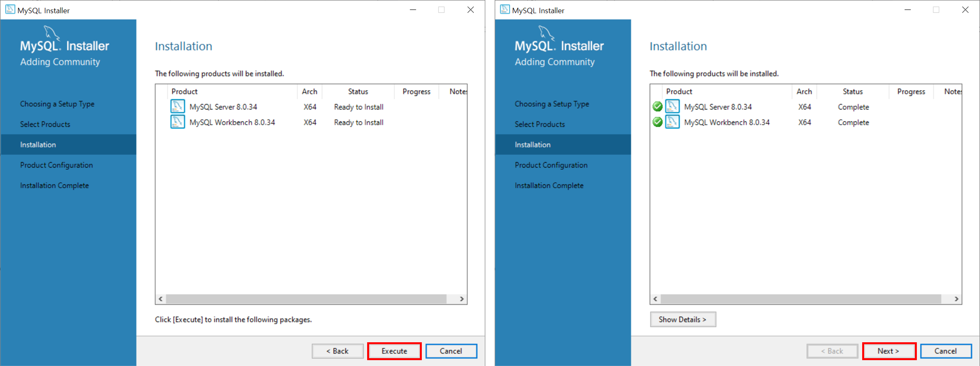Click MySQL Installer title bar icon, left window
This screenshot has height=366, width=980.
point(10,9)
